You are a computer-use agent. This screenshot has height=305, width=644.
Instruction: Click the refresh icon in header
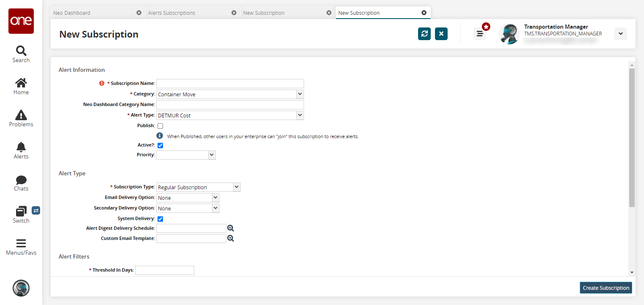tap(424, 34)
